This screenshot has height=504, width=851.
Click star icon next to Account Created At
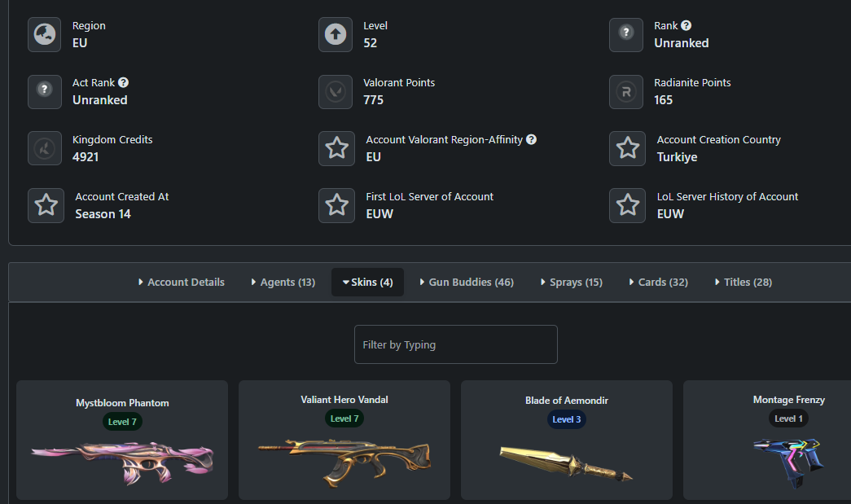tap(46, 205)
